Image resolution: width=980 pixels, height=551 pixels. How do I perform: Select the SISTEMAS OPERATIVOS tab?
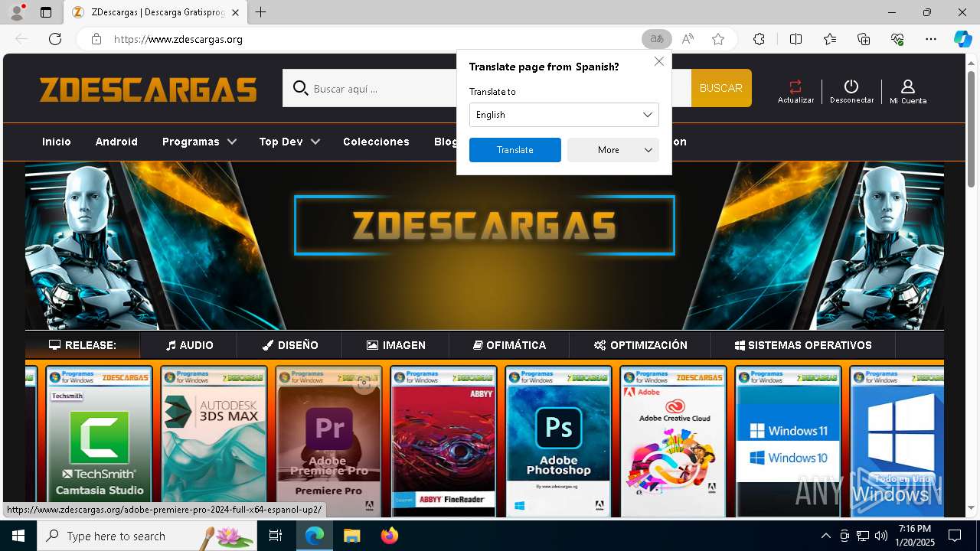coord(803,345)
